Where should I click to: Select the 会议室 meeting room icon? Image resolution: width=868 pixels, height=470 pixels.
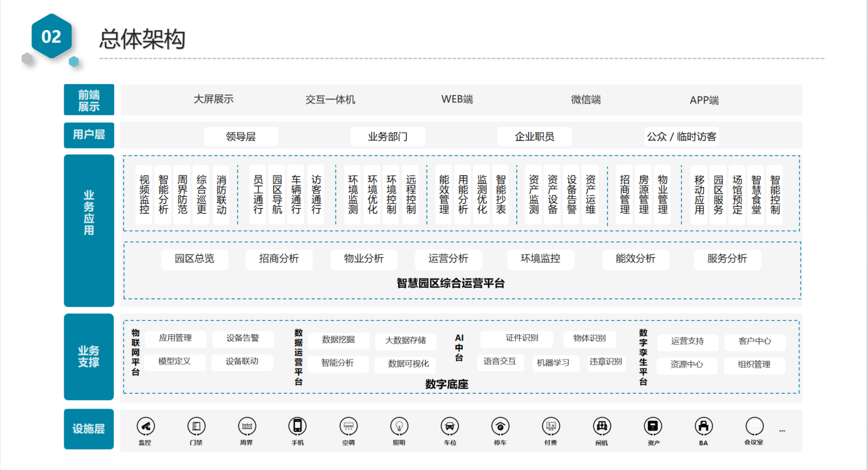(x=754, y=426)
